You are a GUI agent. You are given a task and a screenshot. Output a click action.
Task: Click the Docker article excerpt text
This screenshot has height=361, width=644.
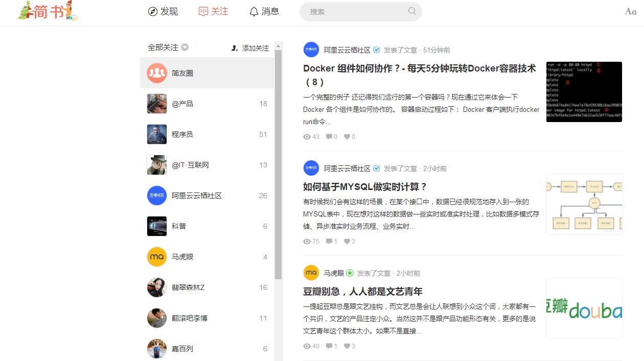[x=421, y=109]
